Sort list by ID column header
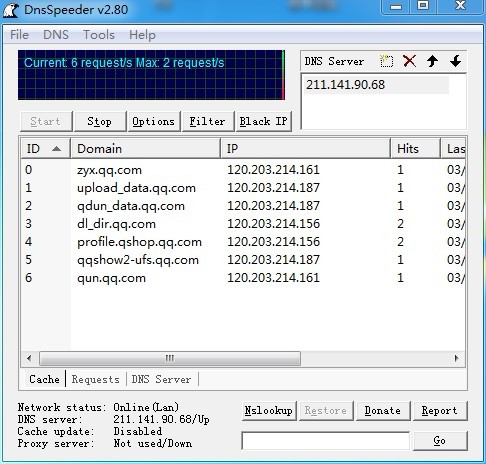Screen dimensions: 486x464 coord(45,148)
